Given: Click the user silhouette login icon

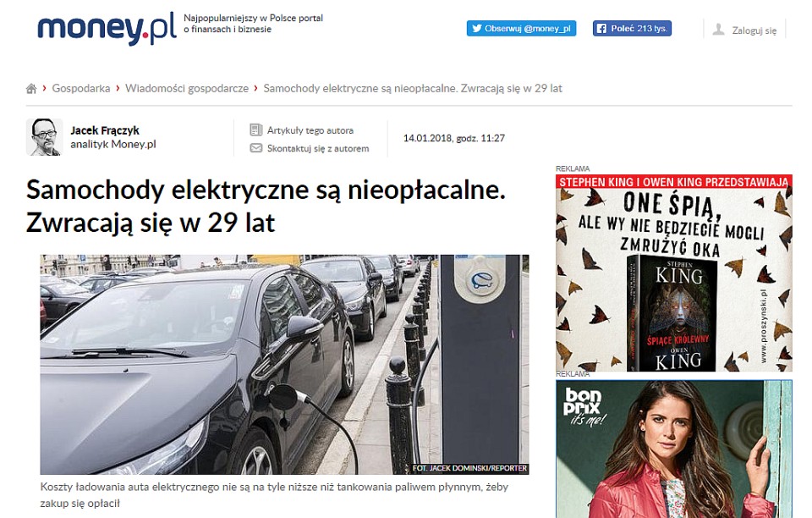Looking at the screenshot, I should pos(718,30).
